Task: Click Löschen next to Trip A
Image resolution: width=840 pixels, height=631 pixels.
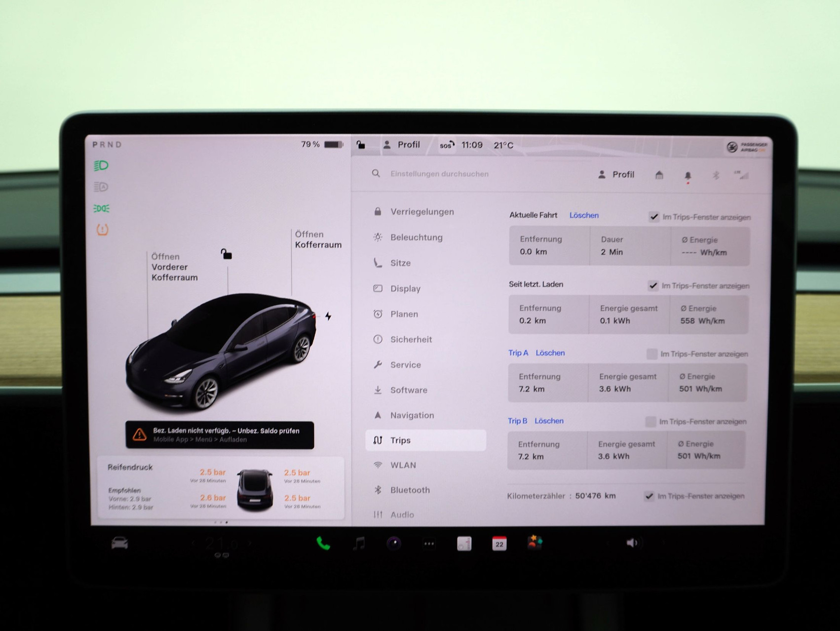Action: 550,353
